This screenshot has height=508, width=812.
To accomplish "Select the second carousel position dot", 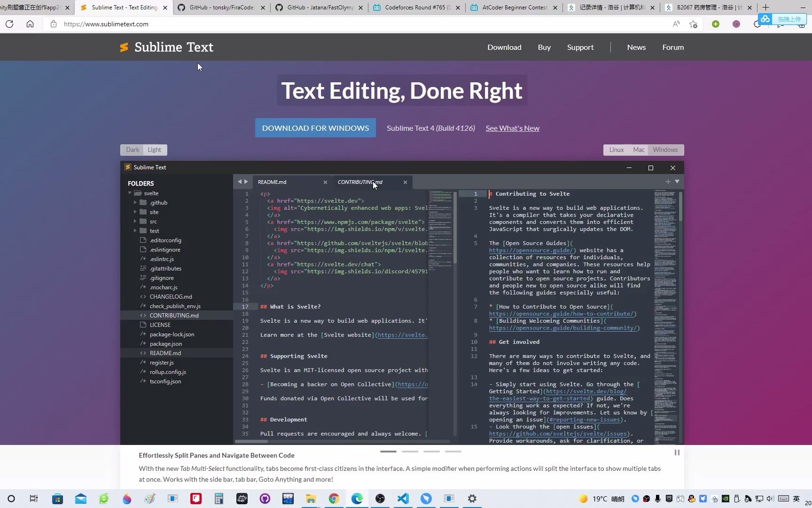I will pyautogui.click(x=410, y=451).
